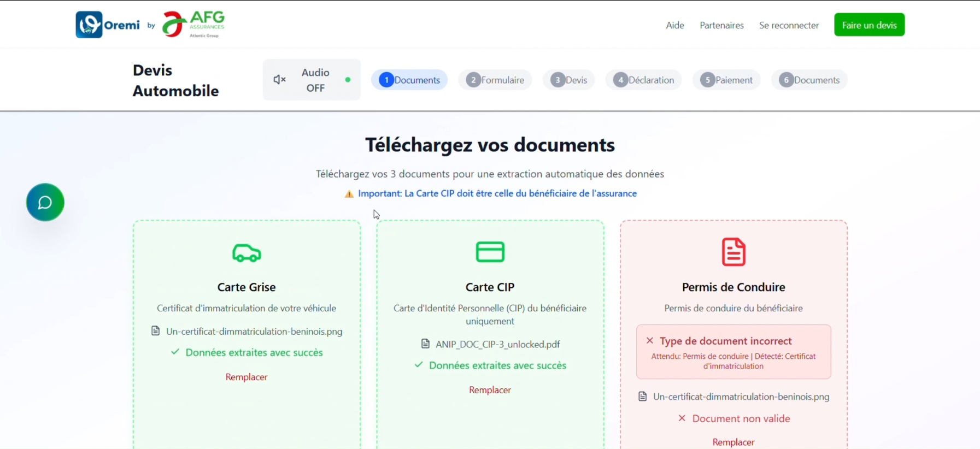Replace the invalid Permis de Conduire file
980x449 pixels.
pos(733,442)
